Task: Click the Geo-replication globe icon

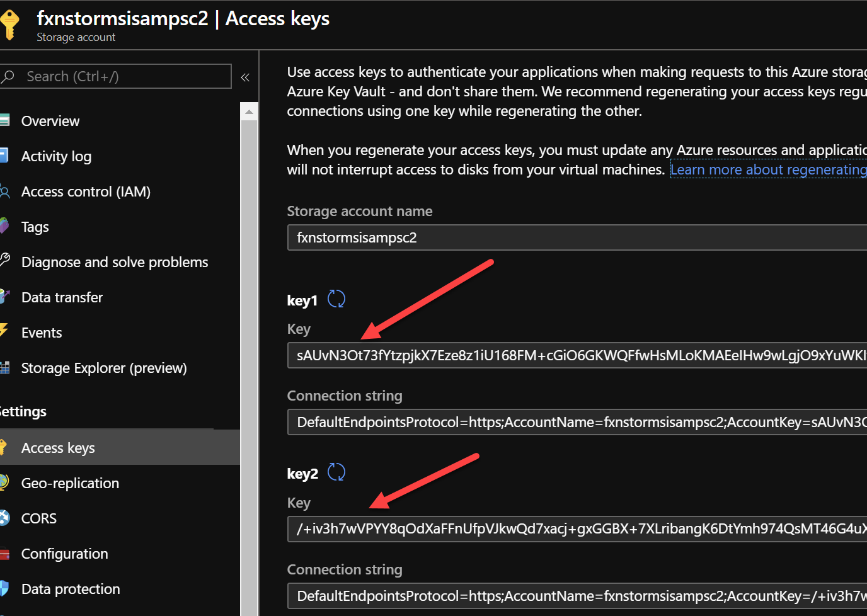Action: pyautogui.click(x=4, y=483)
